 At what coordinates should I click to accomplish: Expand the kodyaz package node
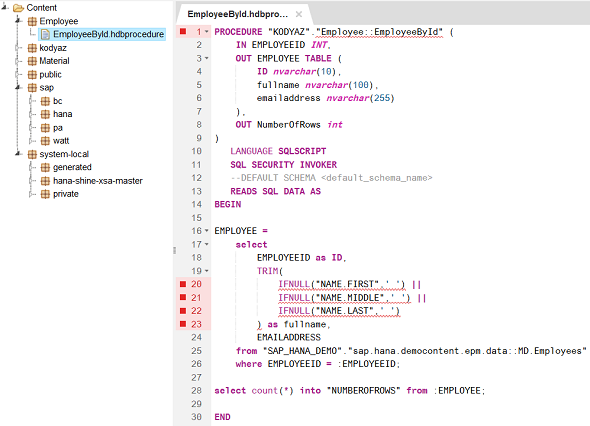tap(18, 48)
